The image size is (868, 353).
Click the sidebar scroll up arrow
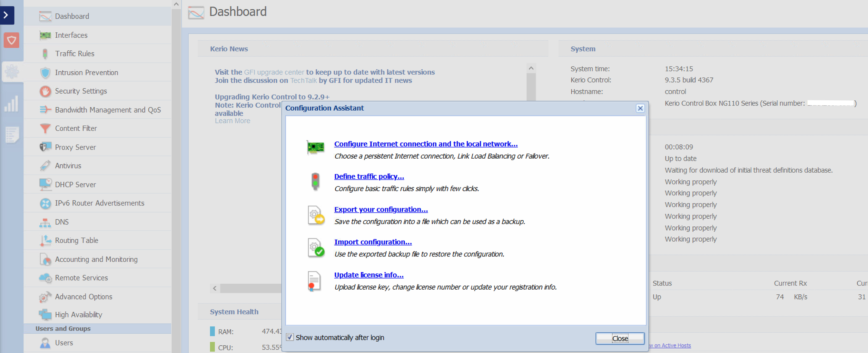tap(176, 4)
